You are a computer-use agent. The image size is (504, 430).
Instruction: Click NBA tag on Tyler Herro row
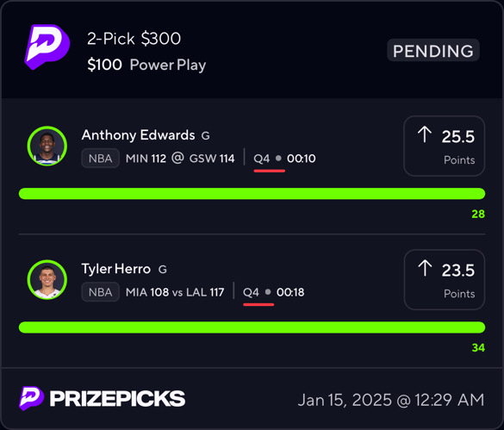[100, 292]
